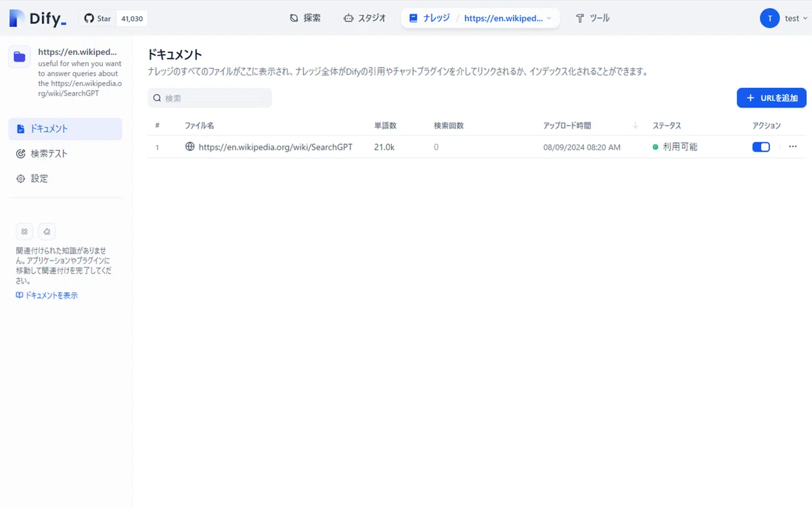Viewport: 812px width, 507px height.
Task: Click the globe icon of the document
Action: [x=190, y=146]
